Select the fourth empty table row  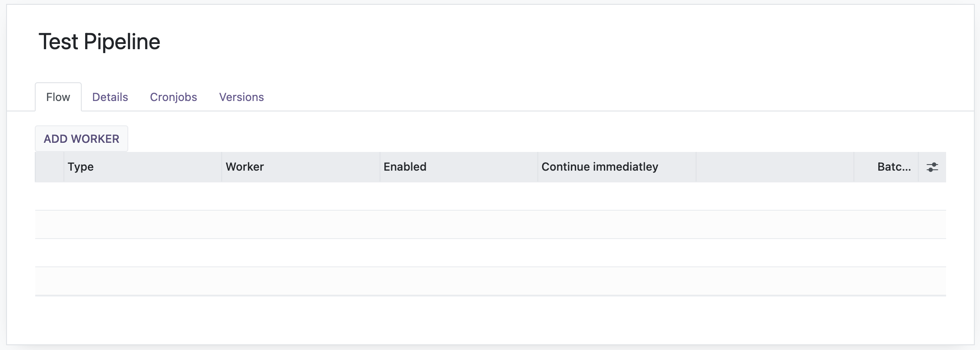[x=490, y=281]
